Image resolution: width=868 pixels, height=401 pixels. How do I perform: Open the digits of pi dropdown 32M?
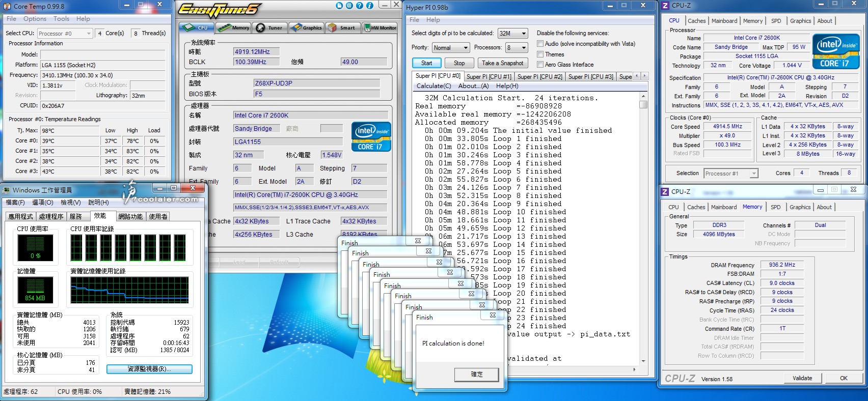tap(512, 33)
